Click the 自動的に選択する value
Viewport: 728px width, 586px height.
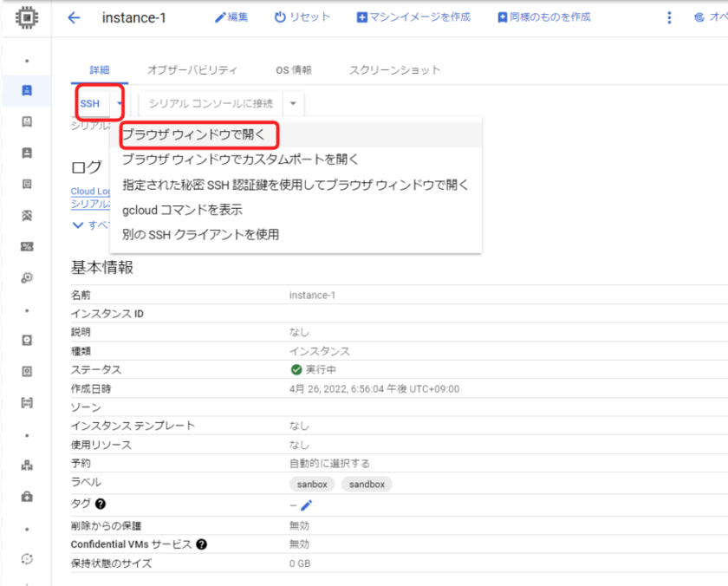pyautogui.click(x=329, y=464)
